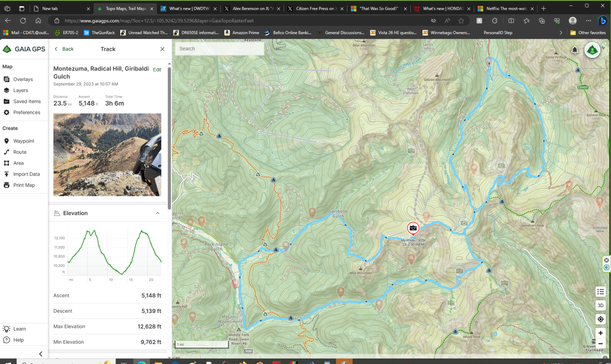This screenshot has width=611, height=364.
Task: Go Back from the Track panel
Action: pyautogui.click(x=64, y=49)
